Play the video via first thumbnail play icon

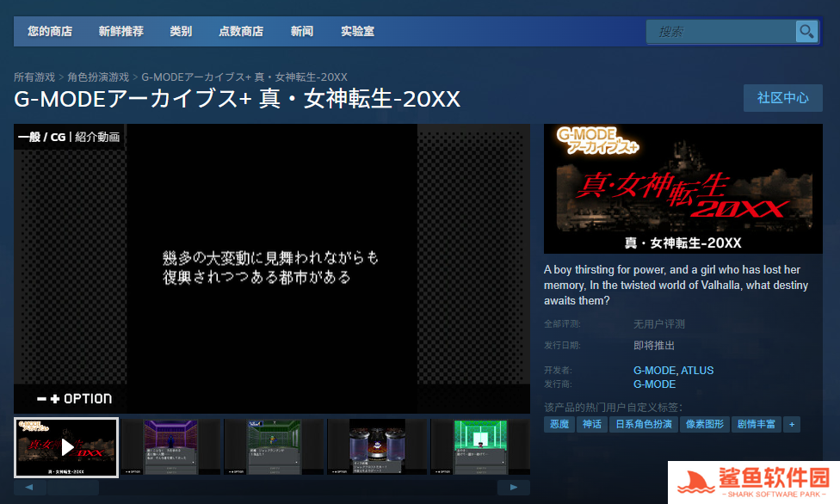tap(67, 447)
